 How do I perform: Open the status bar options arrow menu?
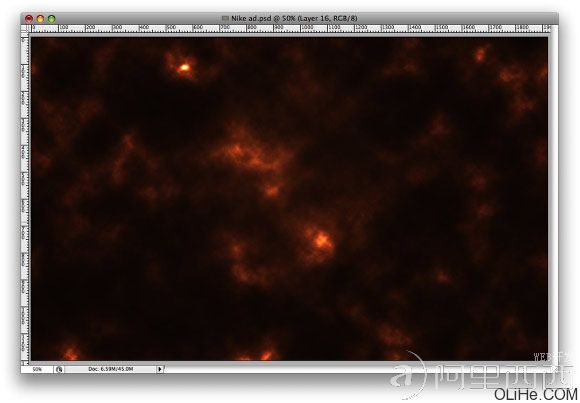coord(160,369)
